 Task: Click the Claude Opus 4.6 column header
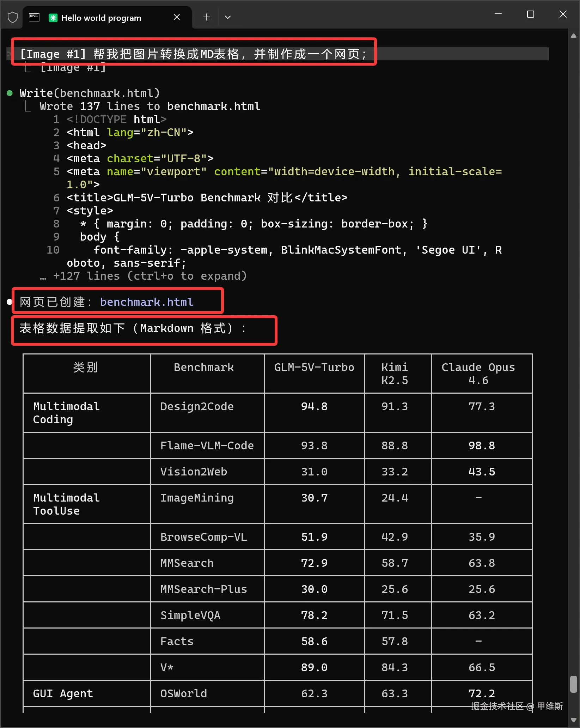pyautogui.click(x=482, y=374)
